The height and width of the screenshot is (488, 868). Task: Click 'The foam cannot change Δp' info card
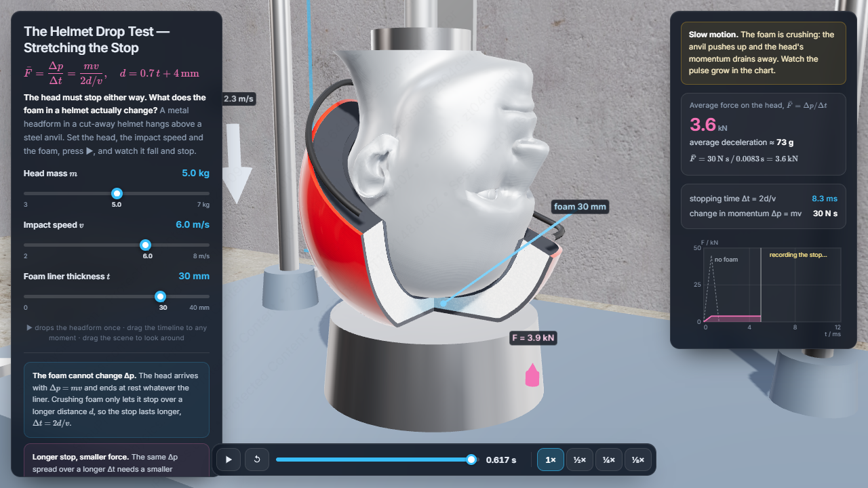pyautogui.click(x=117, y=400)
